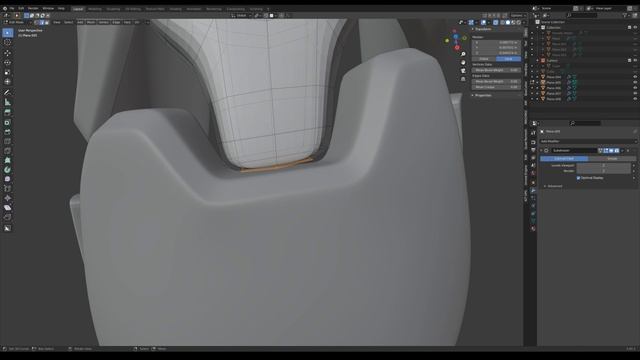This screenshot has width=640, height=360.
Task: Adjust modifier Render levels field
Action: click(604, 171)
